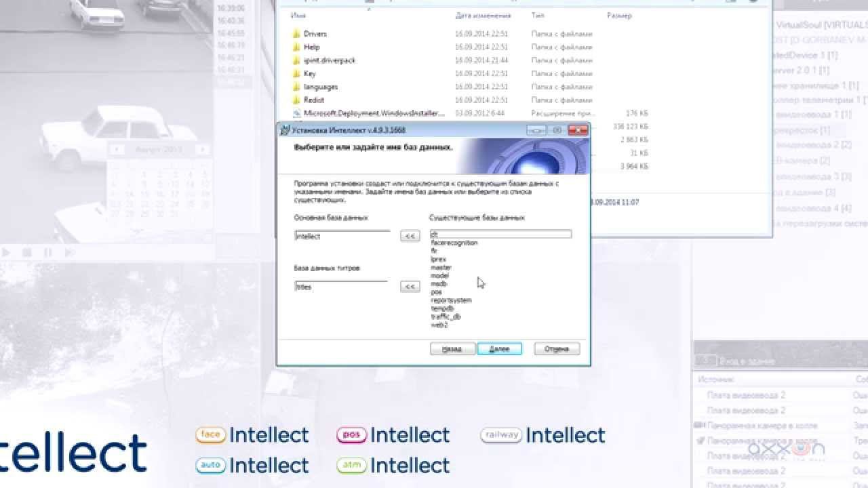Minimize the Установка Интеллект installer window
This screenshot has height=488, width=868.
536,130
